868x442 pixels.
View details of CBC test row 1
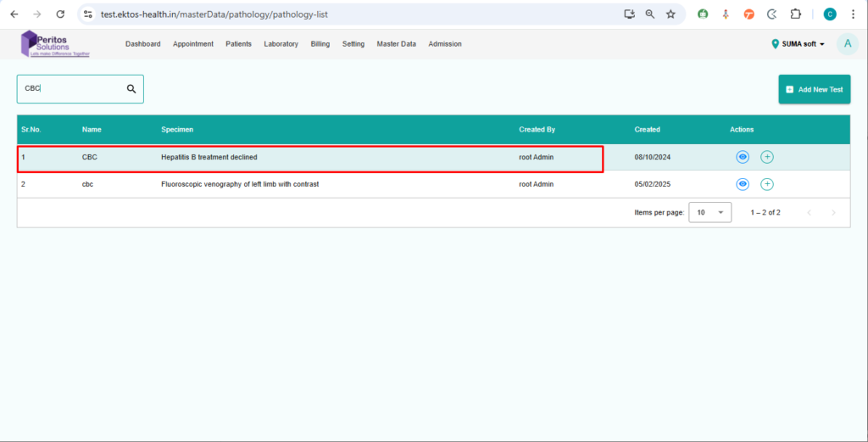pyautogui.click(x=743, y=157)
